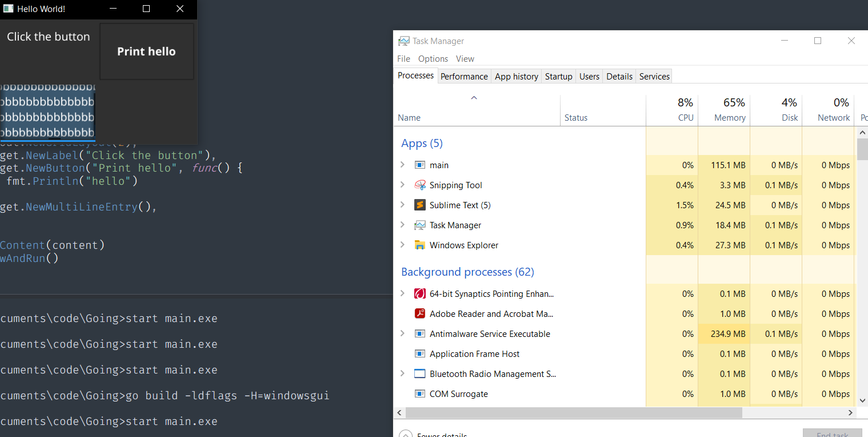Click the End task button
The image size is (868, 437).
[832, 434]
